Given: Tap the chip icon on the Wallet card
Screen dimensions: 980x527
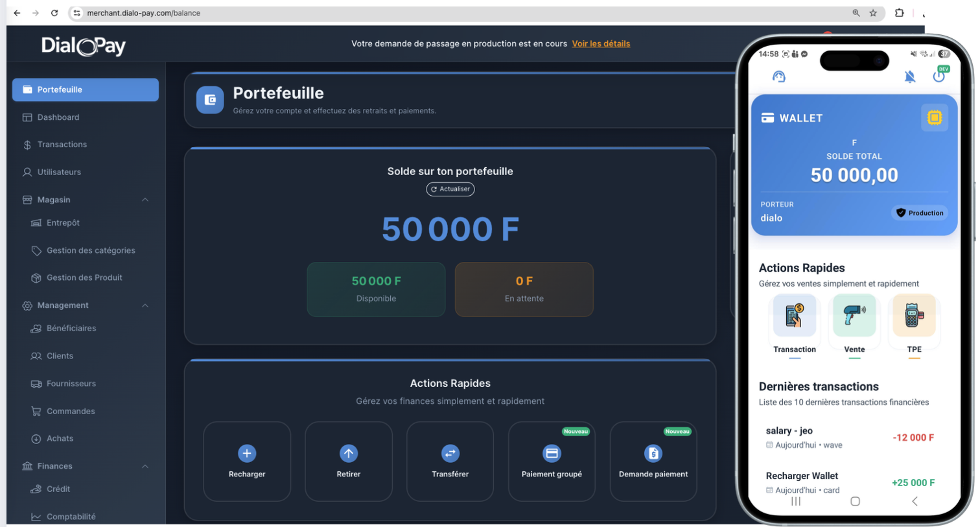Looking at the screenshot, I should [935, 118].
